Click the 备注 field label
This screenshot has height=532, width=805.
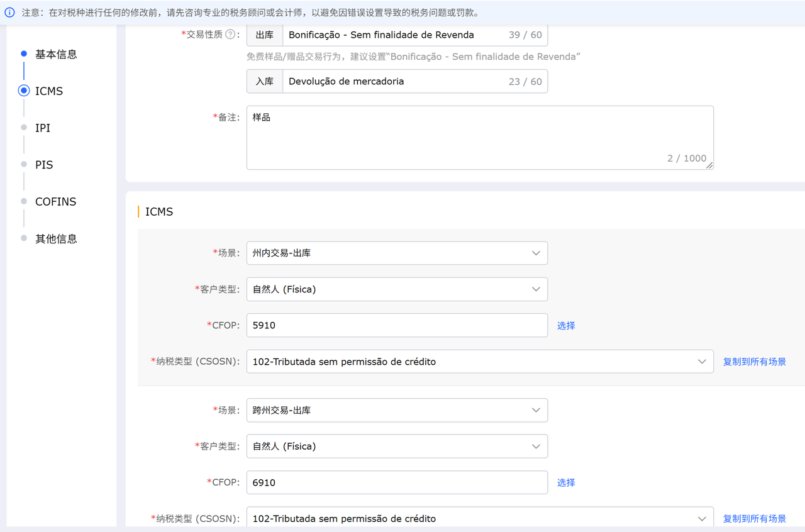coord(226,118)
